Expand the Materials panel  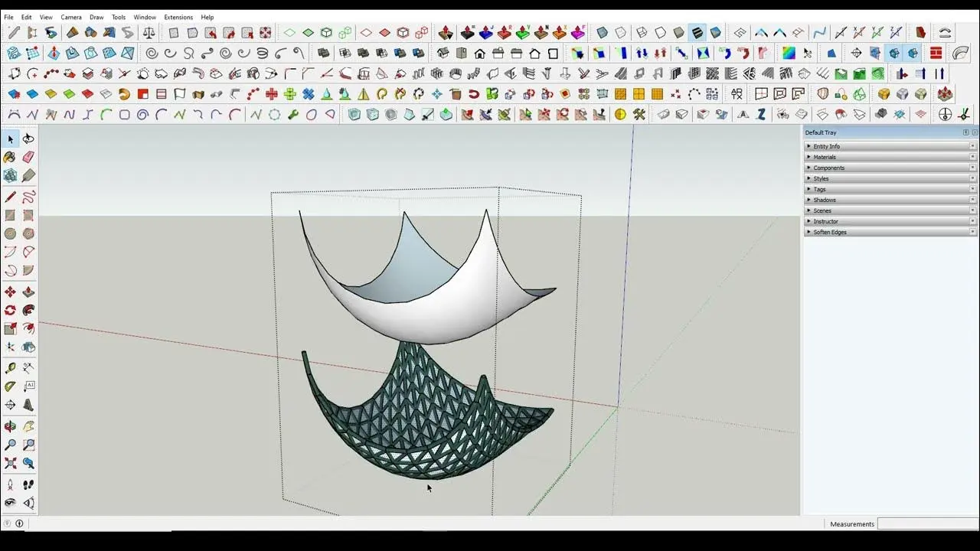click(x=825, y=157)
